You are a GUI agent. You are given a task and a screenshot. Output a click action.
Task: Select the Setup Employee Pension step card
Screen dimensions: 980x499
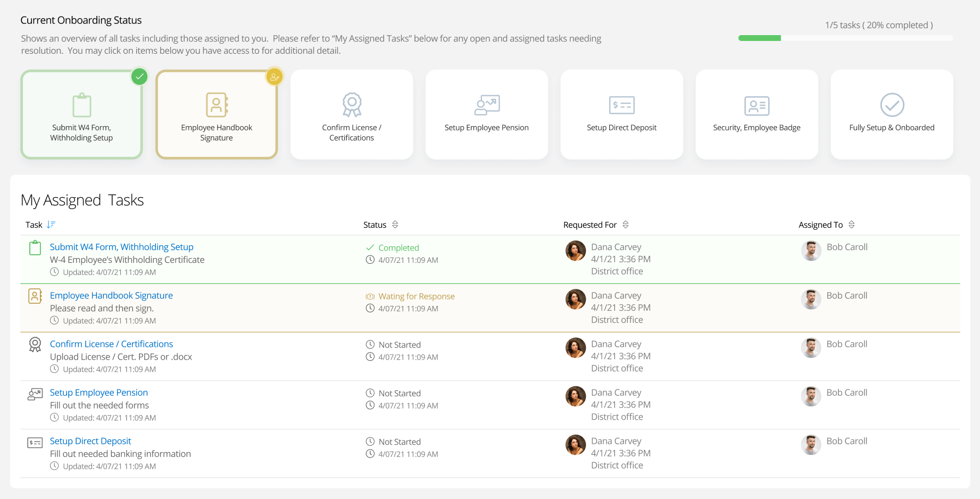(x=486, y=114)
